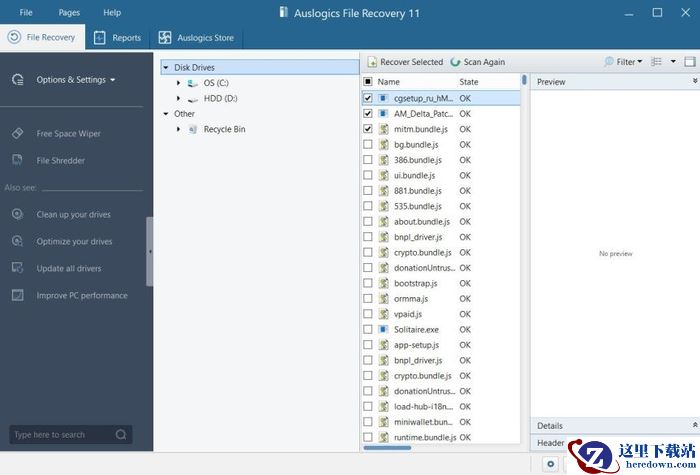700x475 pixels.
Task: Open the Filter dropdown
Action: point(623,62)
